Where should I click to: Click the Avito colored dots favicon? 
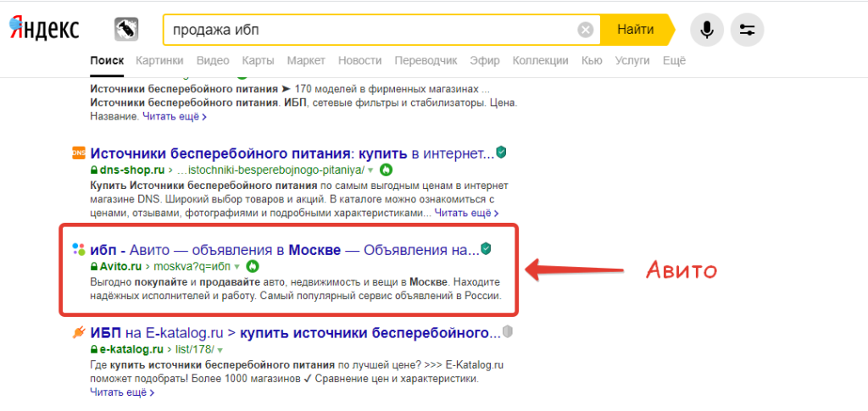click(79, 249)
